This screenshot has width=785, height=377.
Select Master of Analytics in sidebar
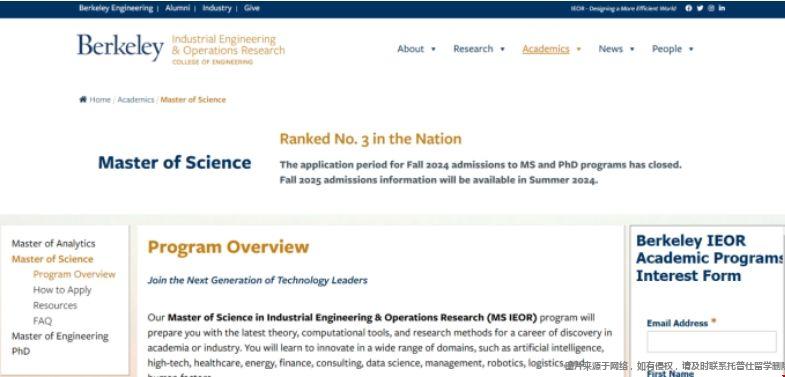pyautogui.click(x=54, y=243)
